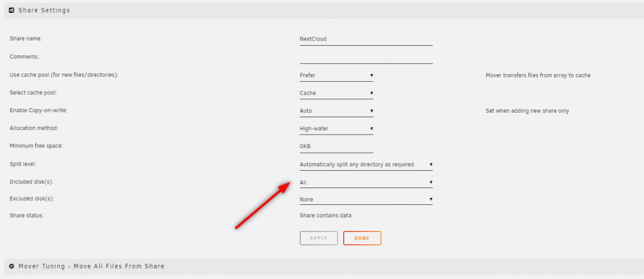Image resolution: width=644 pixels, height=279 pixels.
Task: Click the Split level label
Action: click(23, 164)
